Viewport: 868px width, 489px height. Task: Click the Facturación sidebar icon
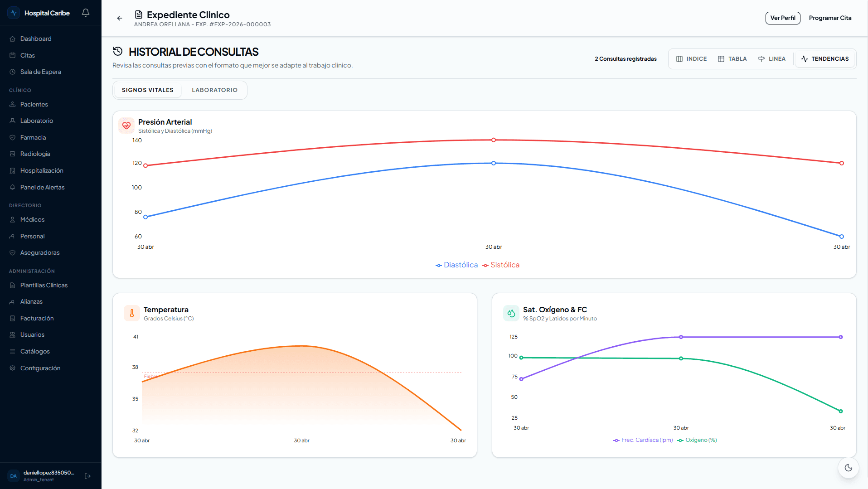pos(13,319)
